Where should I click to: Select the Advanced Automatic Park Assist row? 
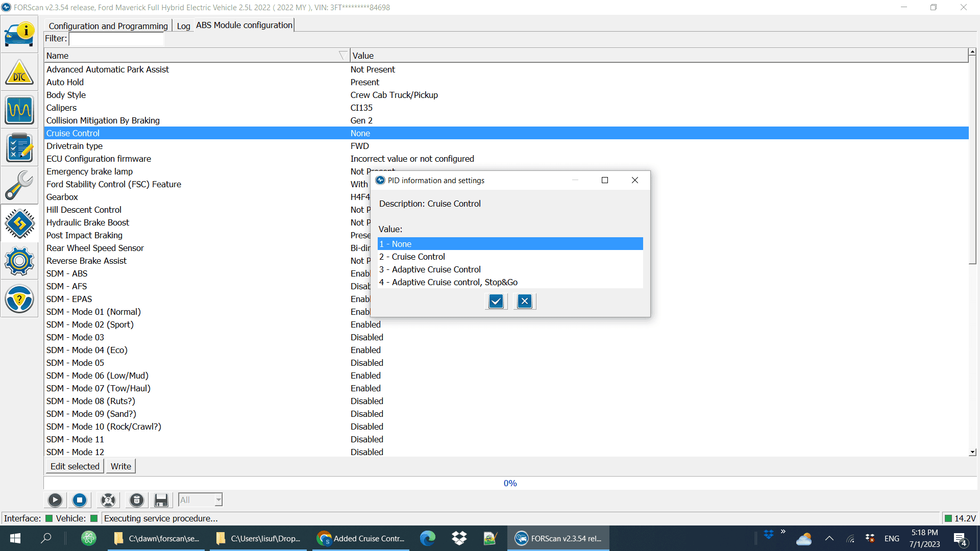[x=506, y=69]
